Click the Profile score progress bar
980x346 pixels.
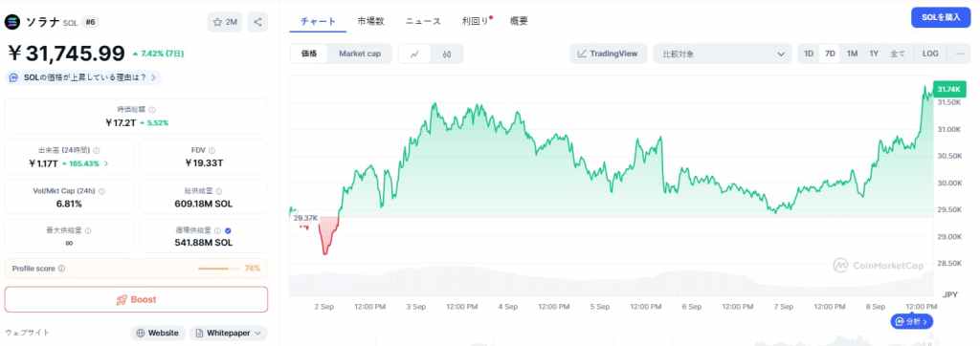(218, 269)
